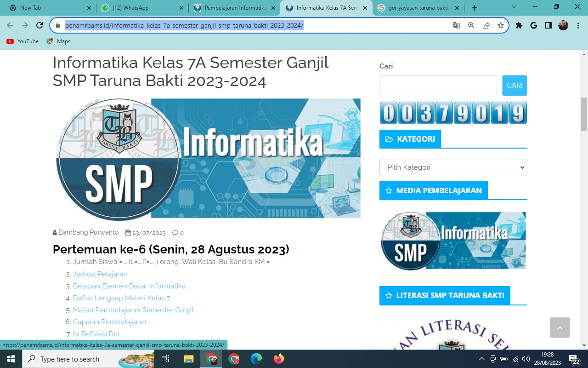Open a new tab with plus button
The height and width of the screenshot is (368, 588).
[475, 8]
